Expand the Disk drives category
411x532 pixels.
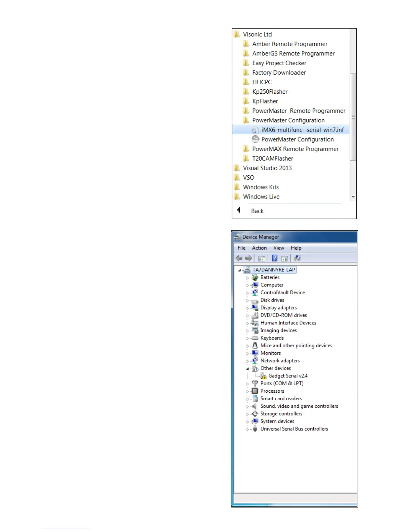pyautogui.click(x=247, y=301)
